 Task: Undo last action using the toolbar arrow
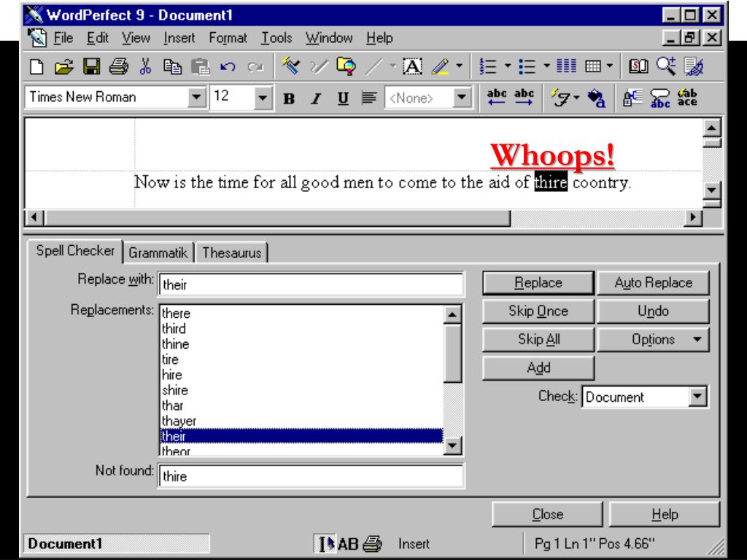pos(228,66)
